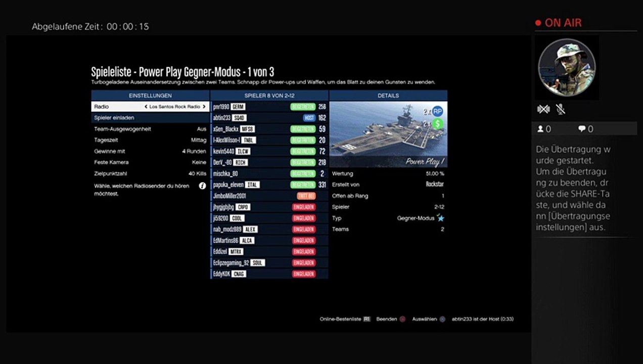The width and height of the screenshot is (643, 364).
Task: Click green BEIGETRETEN badge for pnr1990
Action: [303, 107]
